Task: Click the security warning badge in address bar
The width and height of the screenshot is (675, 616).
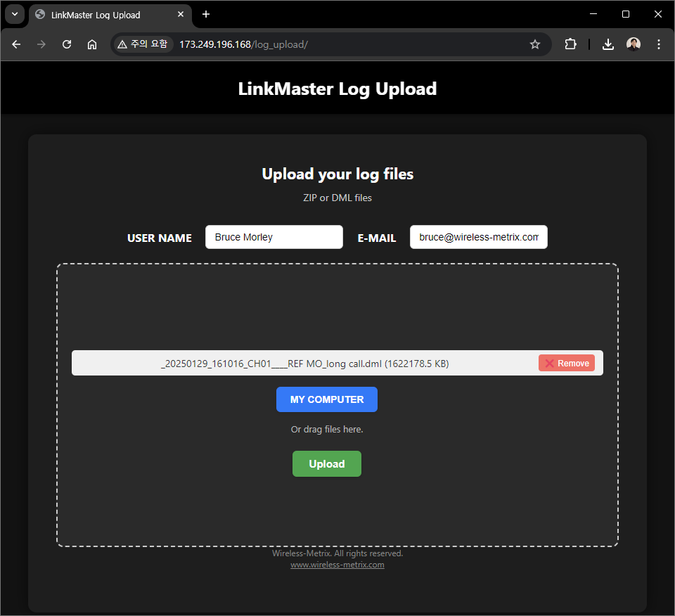Action: [143, 44]
